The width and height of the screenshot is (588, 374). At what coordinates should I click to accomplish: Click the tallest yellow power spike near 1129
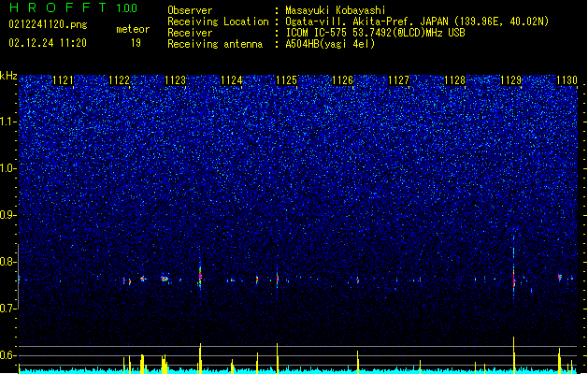point(514,354)
